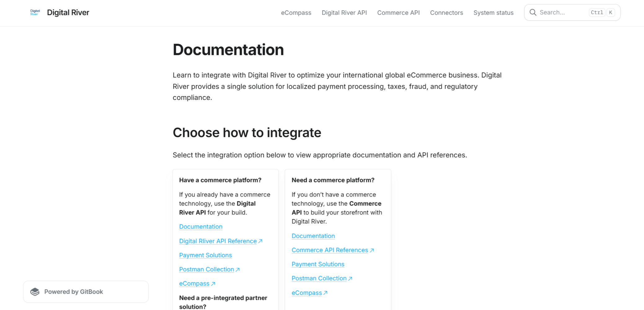Click the Select the integration option sentence

[320, 155]
